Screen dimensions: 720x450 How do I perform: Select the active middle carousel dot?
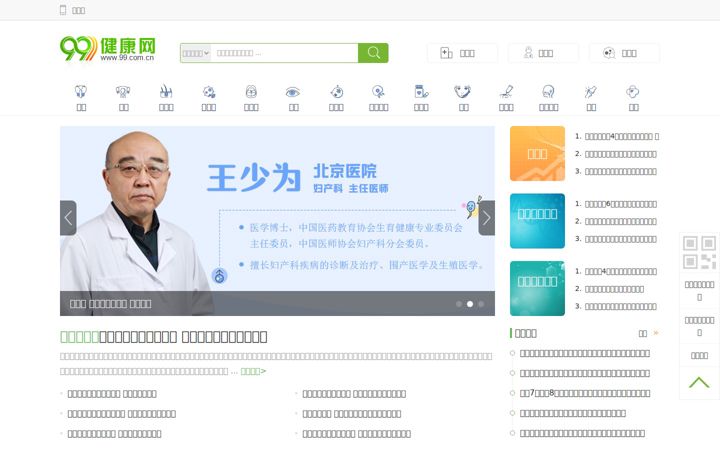[470, 304]
